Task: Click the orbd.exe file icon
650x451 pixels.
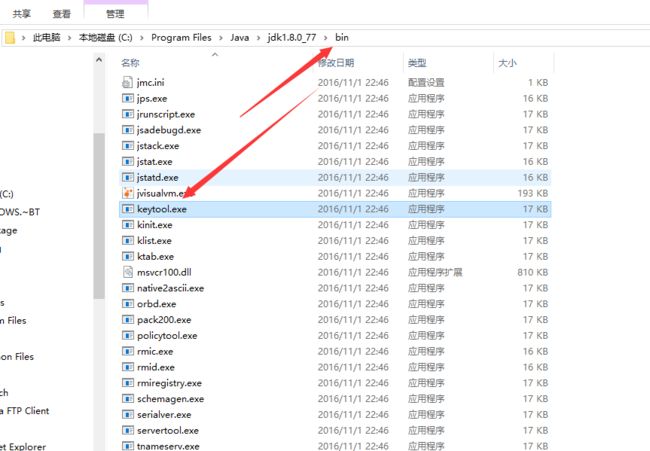Action: (127, 303)
